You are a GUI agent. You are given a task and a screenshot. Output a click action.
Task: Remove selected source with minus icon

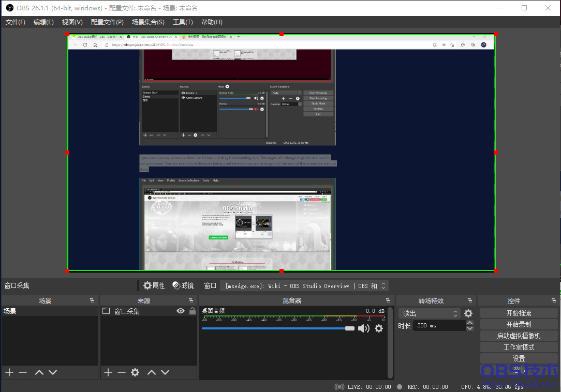pos(122,372)
